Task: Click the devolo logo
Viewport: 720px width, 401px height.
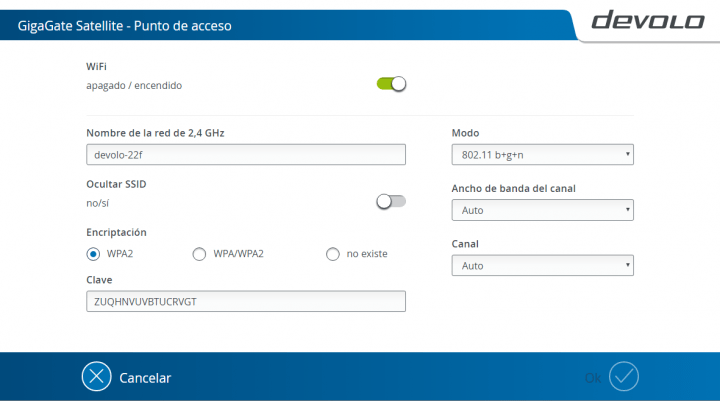Action: pos(647,21)
